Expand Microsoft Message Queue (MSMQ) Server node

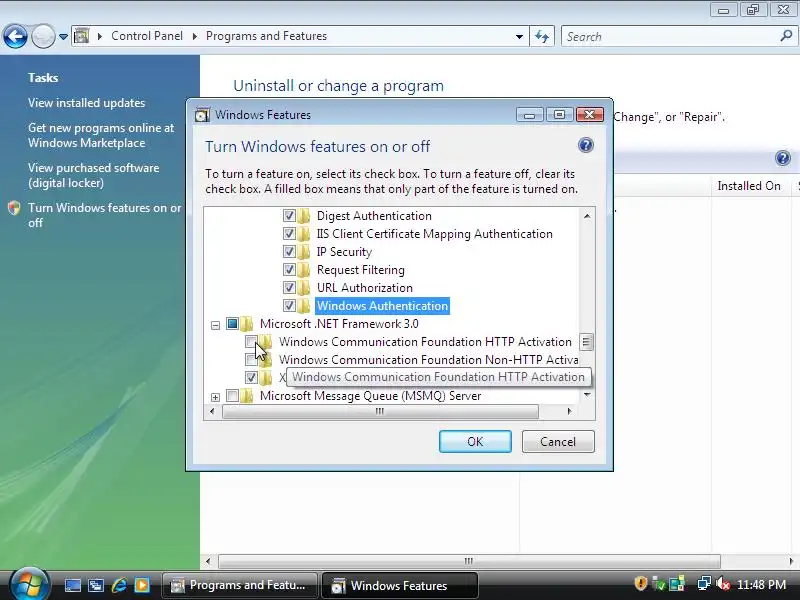(215, 397)
